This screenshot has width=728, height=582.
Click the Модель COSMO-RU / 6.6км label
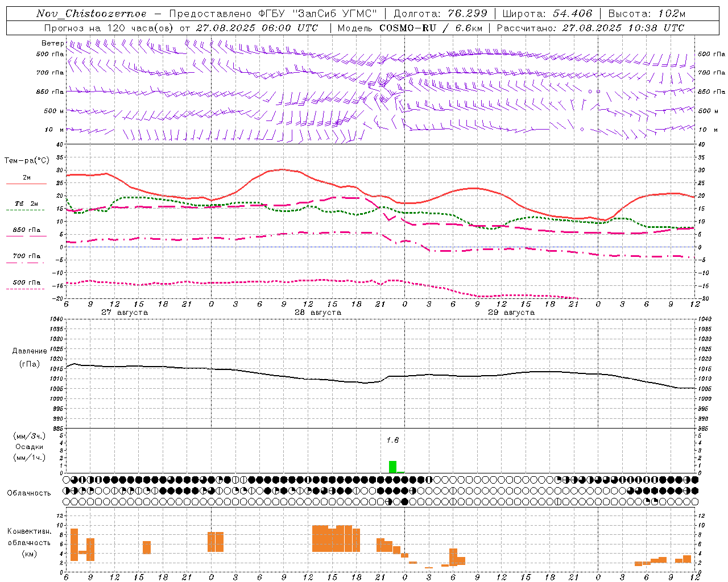(x=410, y=28)
